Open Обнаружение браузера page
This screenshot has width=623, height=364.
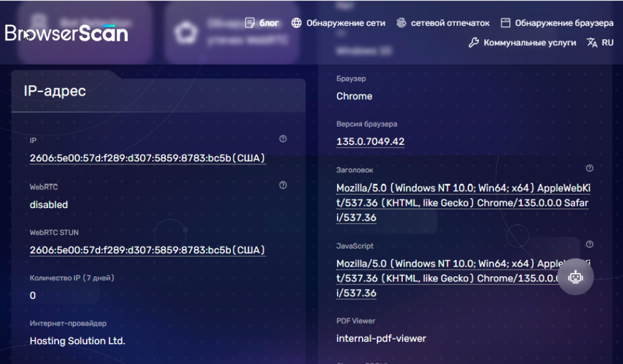pos(564,23)
